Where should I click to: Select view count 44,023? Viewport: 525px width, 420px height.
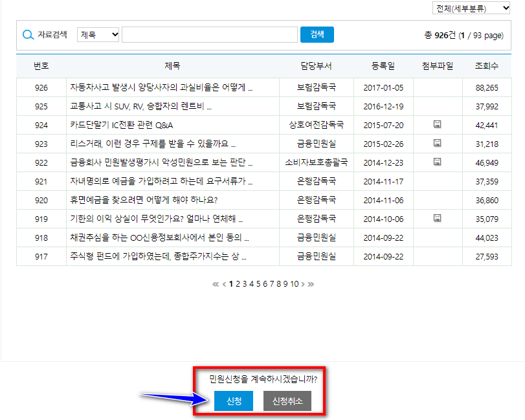[x=487, y=238]
